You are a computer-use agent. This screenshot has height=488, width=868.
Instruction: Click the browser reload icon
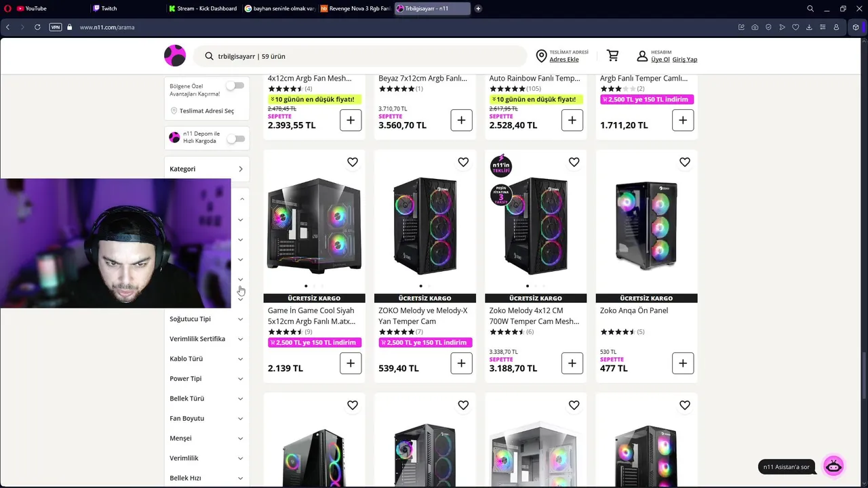37,27
